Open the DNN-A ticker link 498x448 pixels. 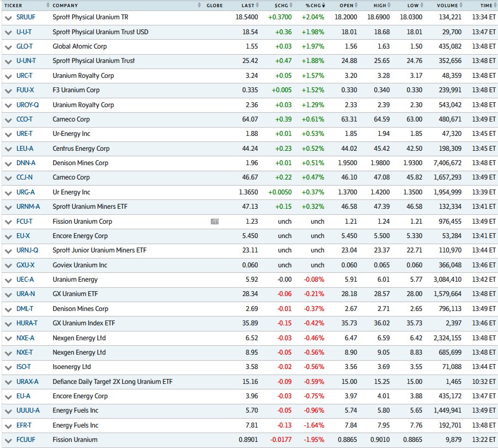(x=26, y=163)
